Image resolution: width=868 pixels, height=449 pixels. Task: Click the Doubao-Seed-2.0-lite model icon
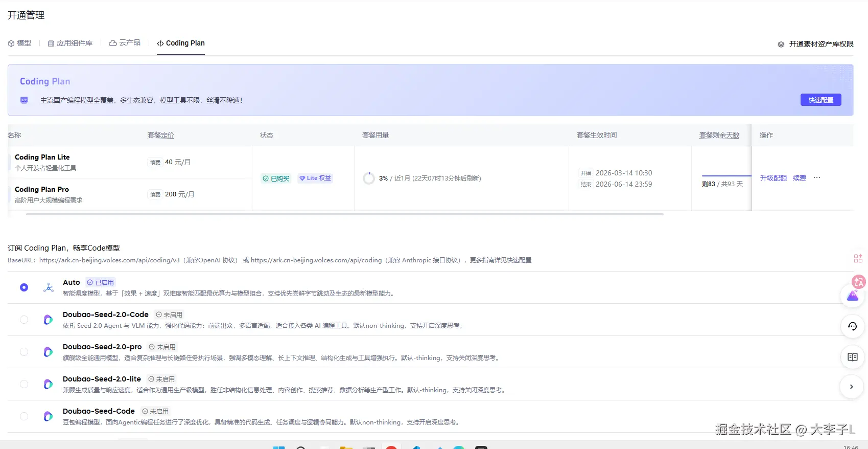point(48,384)
